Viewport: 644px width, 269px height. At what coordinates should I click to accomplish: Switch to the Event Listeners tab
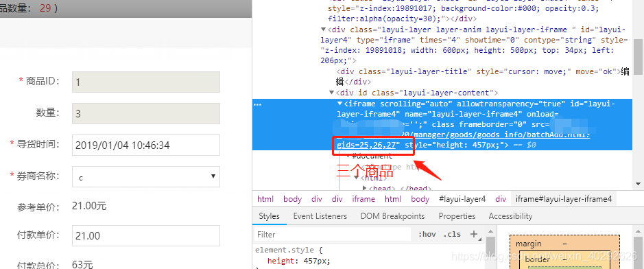pyautogui.click(x=320, y=216)
